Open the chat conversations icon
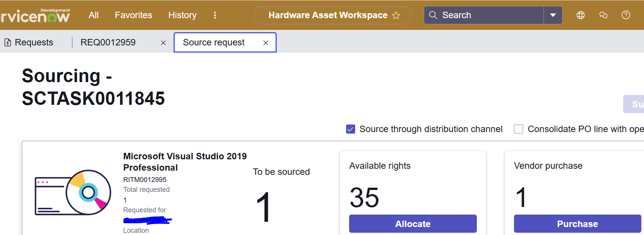Screen dimensions: 644x235 click(x=603, y=15)
